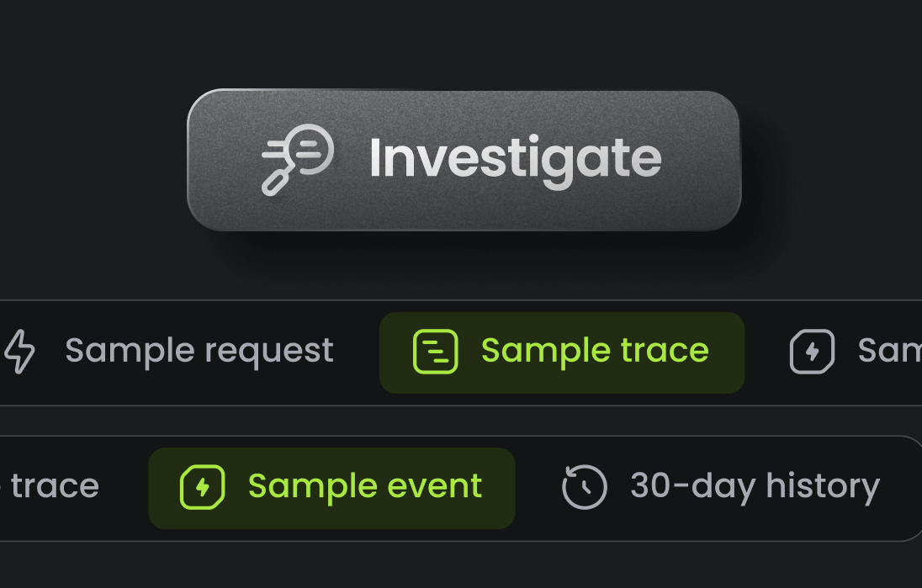This screenshot has height=588, width=922.
Task: Select the cut-off "Sam" option, top row
Action: coord(889,351)
